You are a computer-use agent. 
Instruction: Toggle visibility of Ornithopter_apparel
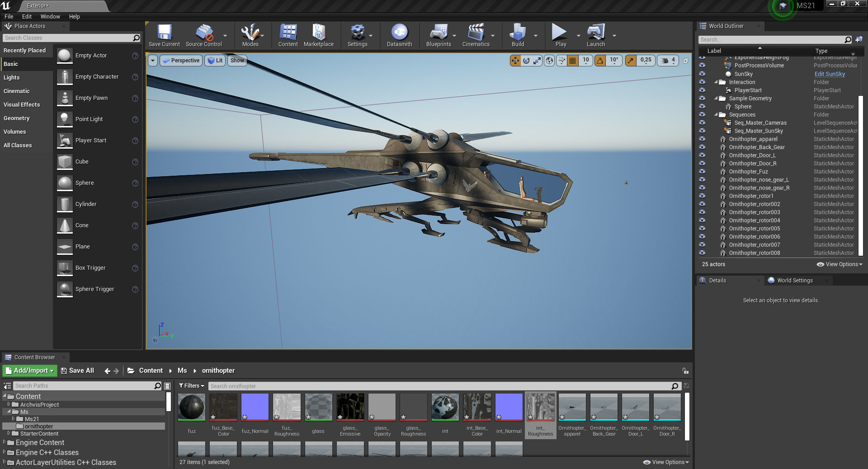click(x=702, y=139)
